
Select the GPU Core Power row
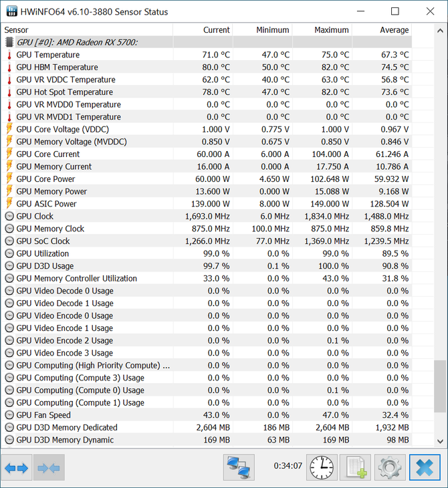click(x=207, y=179)
